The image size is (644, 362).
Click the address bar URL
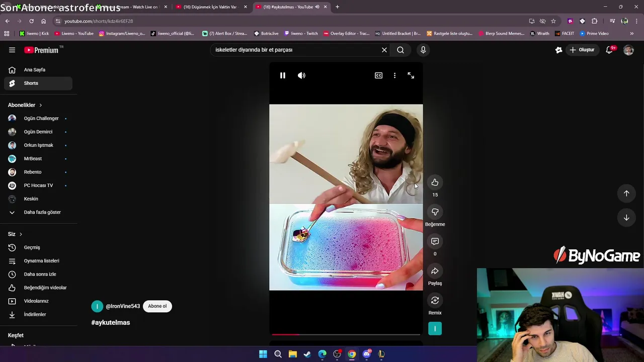click(99, 21)
